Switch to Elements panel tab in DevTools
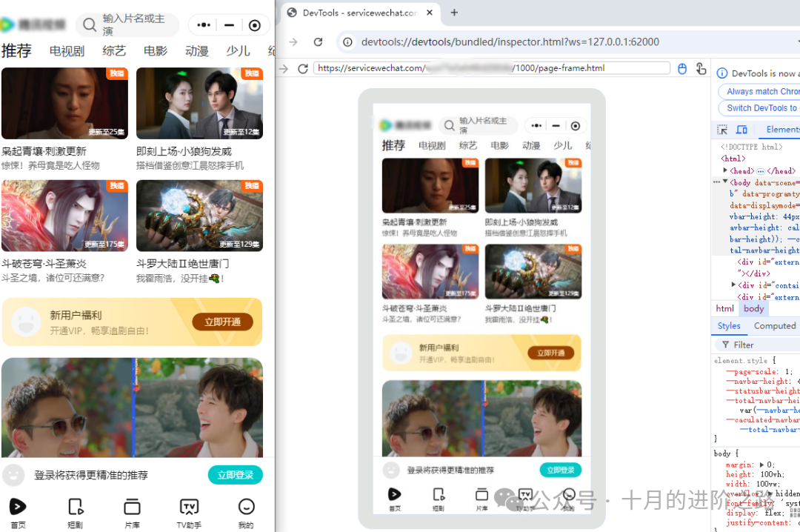This screenshot has height=532, width=800. 783,130
